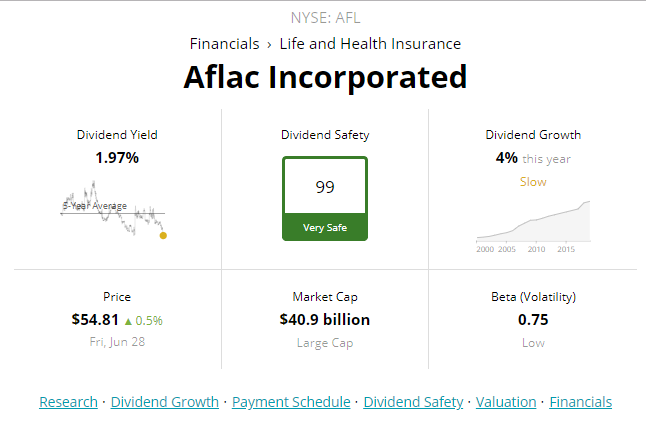This screenshot has width=646, height=423.
Task: Click the green price-up triangle arrow
Action: coord(128,321)
